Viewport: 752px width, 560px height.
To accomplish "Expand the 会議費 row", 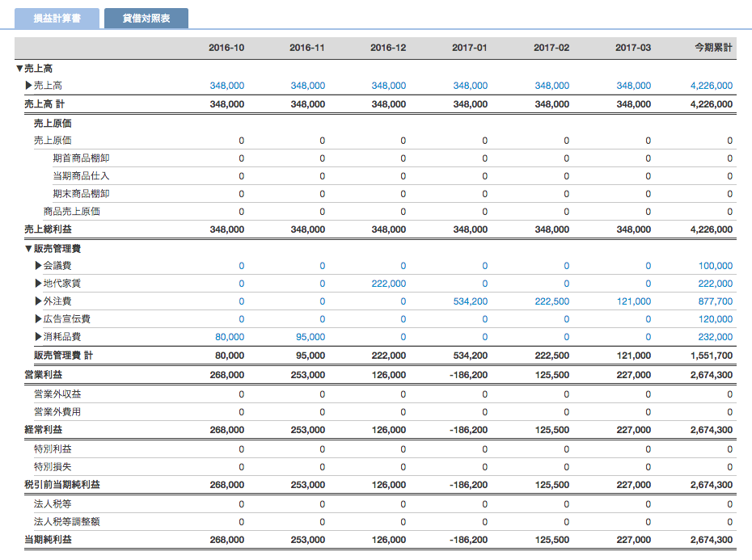I will coord(38,266).
